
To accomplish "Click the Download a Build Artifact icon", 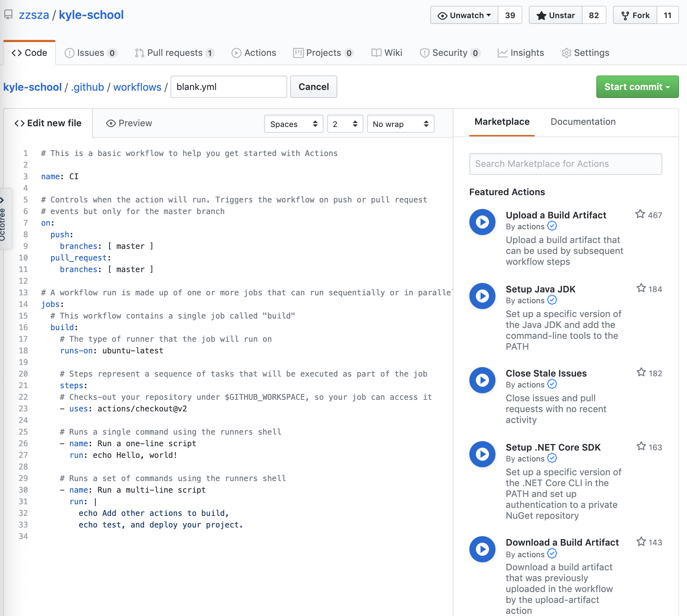I will pyautogui.click(x=482, y=549).
